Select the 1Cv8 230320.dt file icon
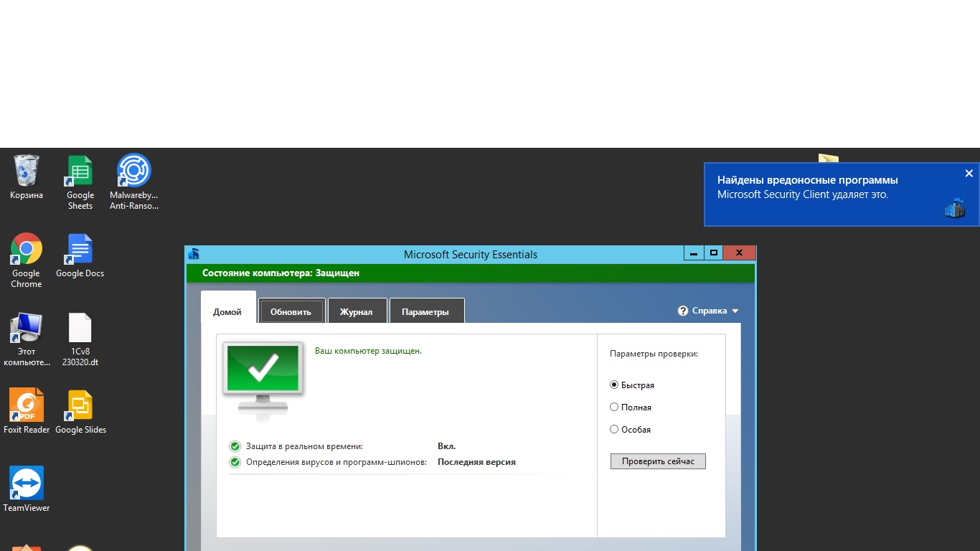The width and height of the screenshot is (980, 551). click(x=80, y=339)
